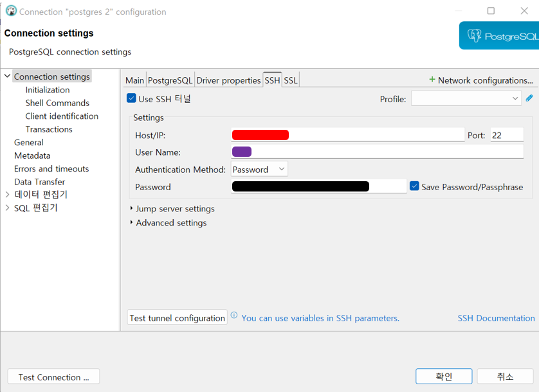
Task: Toggle the Use SSH 터널 checkbox
Action: [x=131, y=98]
